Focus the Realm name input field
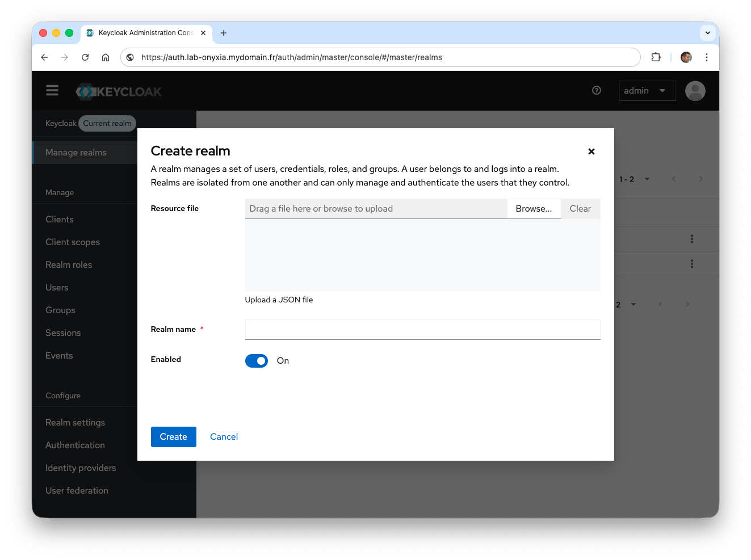Image resolution: width=751 pixels, height=560 pixels. 422,330
